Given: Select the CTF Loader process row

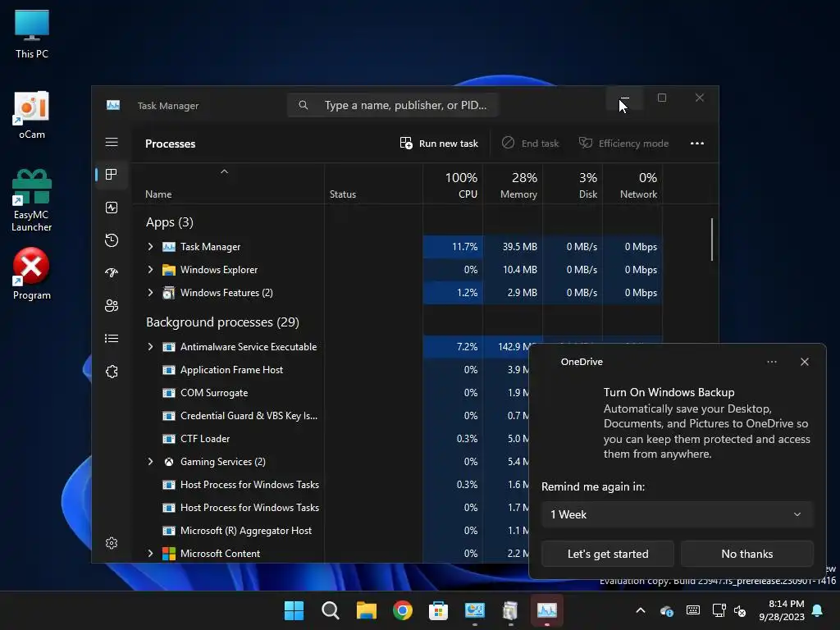Looking at the screenshot, I should [x=331, y=438].
